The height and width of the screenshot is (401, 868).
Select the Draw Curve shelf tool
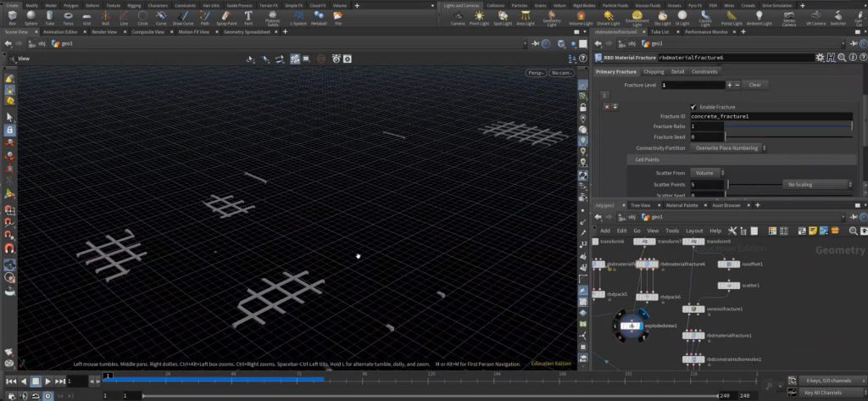tap(183, 18)
